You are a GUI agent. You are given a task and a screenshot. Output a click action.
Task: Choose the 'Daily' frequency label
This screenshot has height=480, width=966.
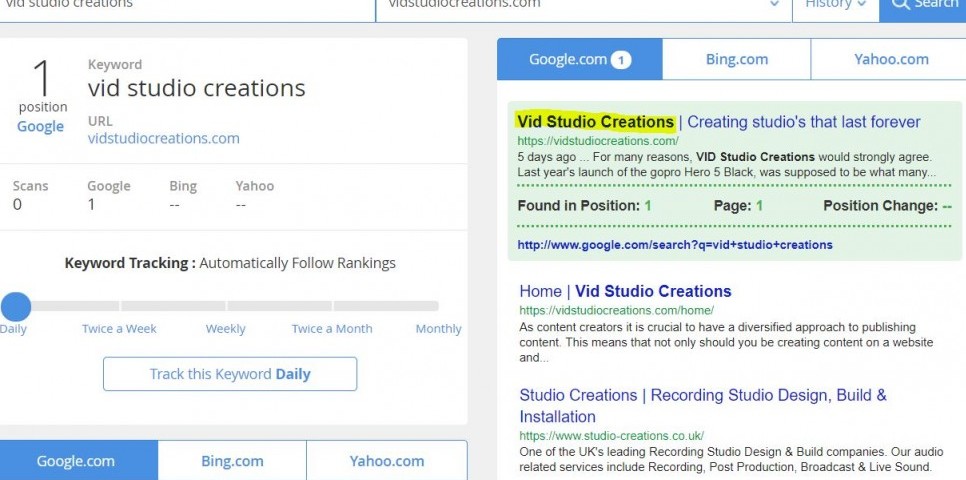coord(13,328)
